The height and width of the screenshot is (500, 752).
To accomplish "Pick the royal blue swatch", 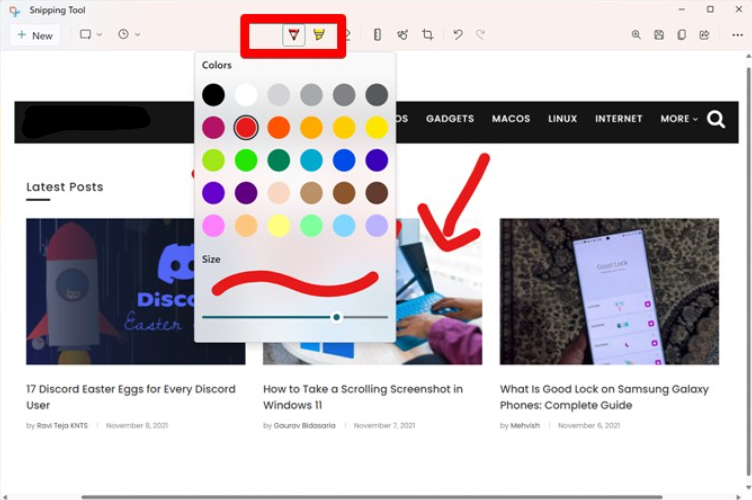I will (x=344, y=160).
